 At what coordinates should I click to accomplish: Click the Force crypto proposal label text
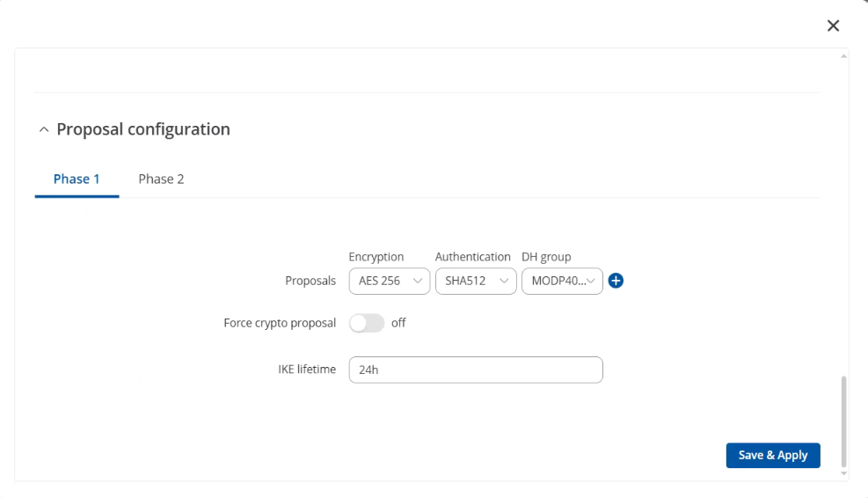[x=280, y=323]
